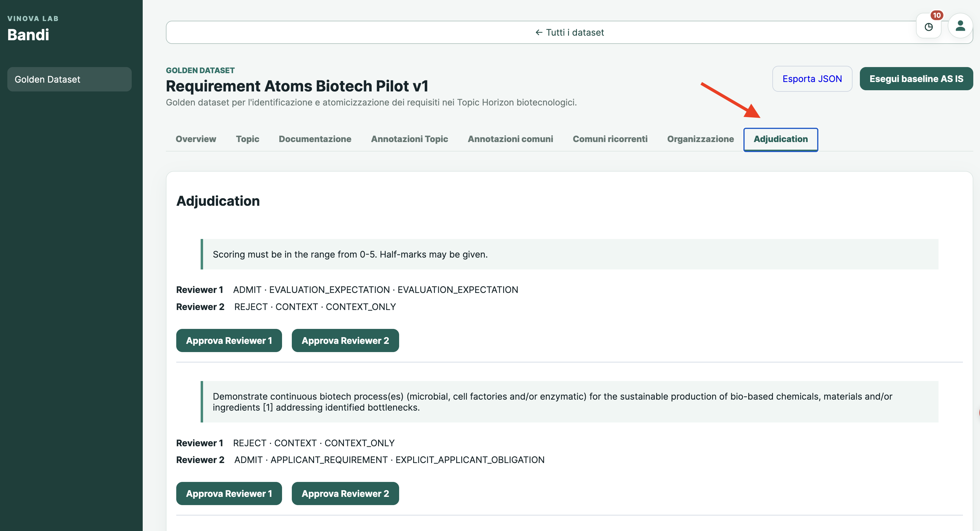Go back via Tutti i dataset button

point(569,32)
